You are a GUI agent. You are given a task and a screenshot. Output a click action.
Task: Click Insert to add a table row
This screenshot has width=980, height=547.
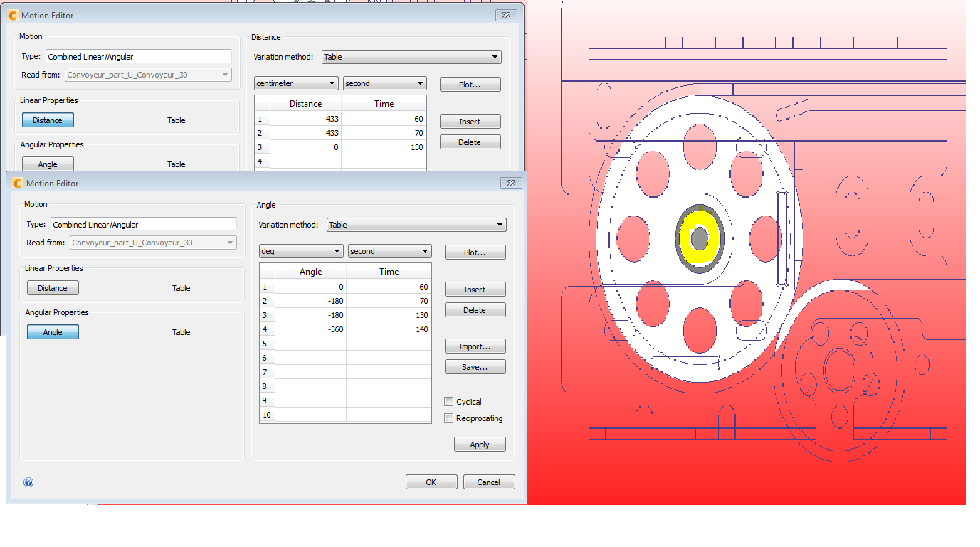[475, 289]
